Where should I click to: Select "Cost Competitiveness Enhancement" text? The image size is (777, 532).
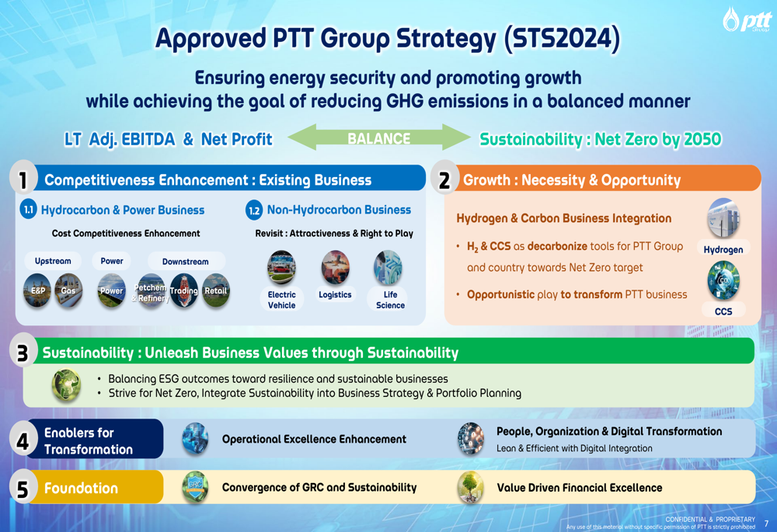click(126, 233)
